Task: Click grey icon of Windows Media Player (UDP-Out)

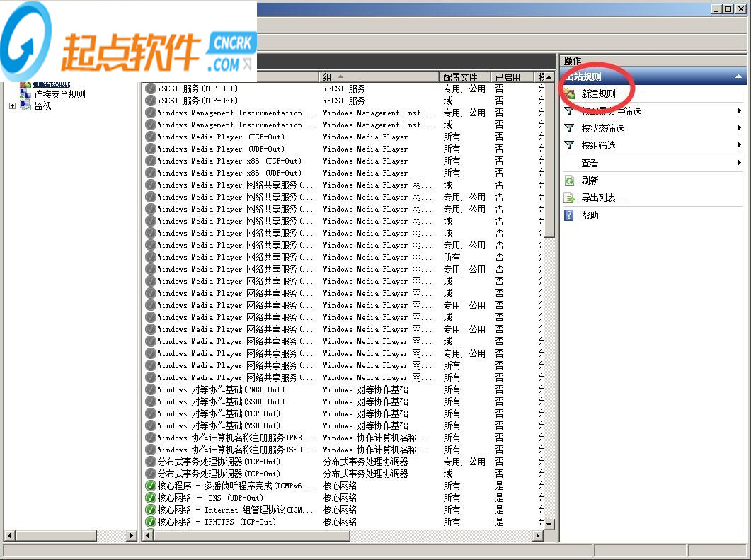Action: tap(150, 149)
